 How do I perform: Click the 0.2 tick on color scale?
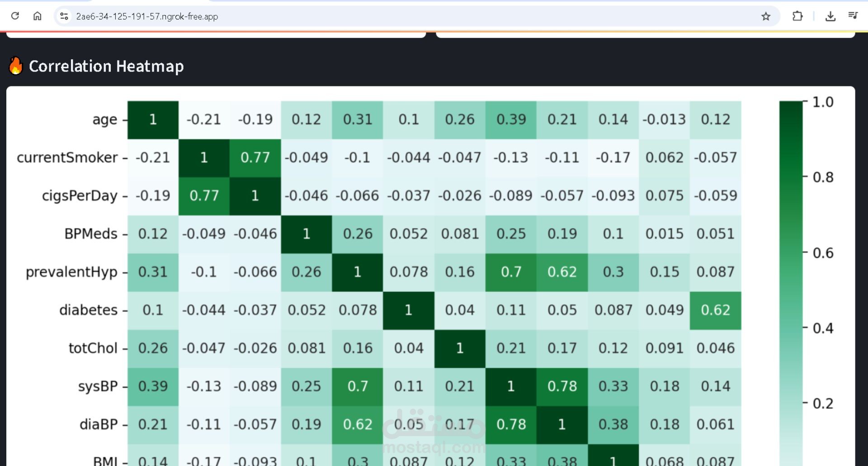tap(823, 404)
